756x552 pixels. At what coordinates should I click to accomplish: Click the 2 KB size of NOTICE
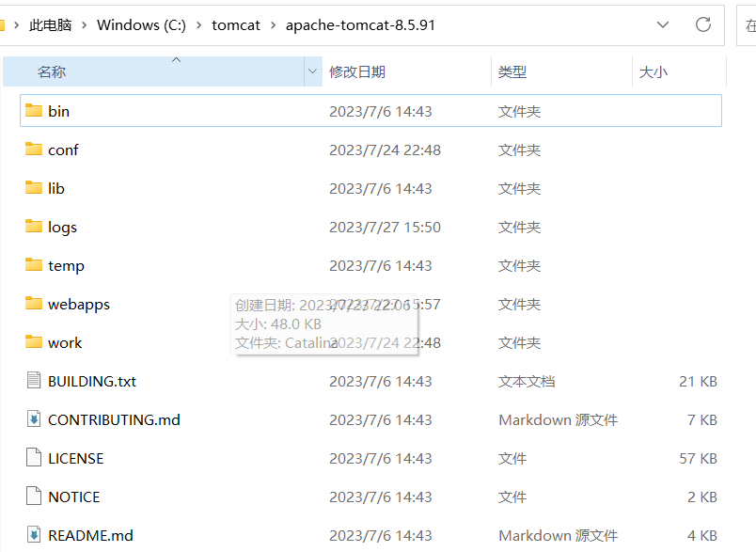coord(702,497)
